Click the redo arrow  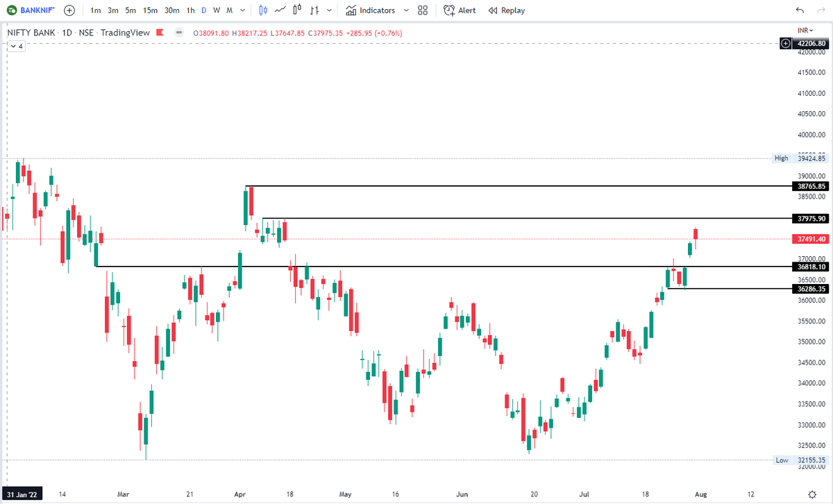821,10
